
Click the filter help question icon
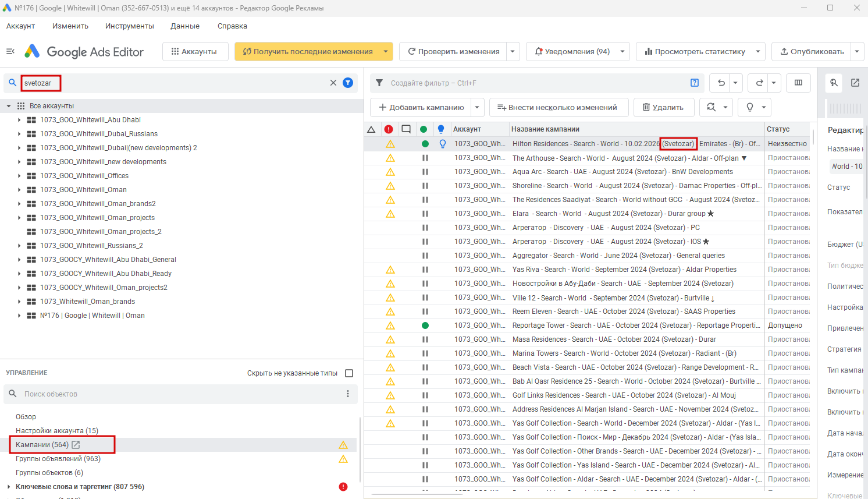(x=694, y=83)
